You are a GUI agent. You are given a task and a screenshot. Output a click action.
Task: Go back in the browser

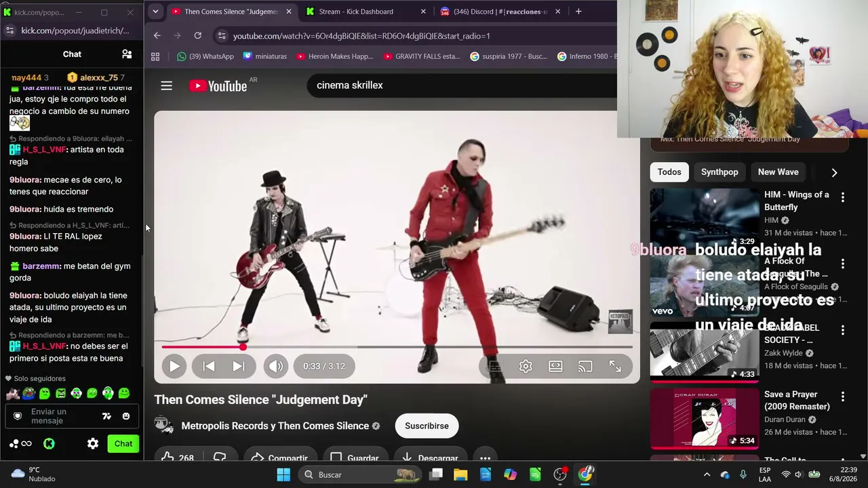click(x=157, y=35)
